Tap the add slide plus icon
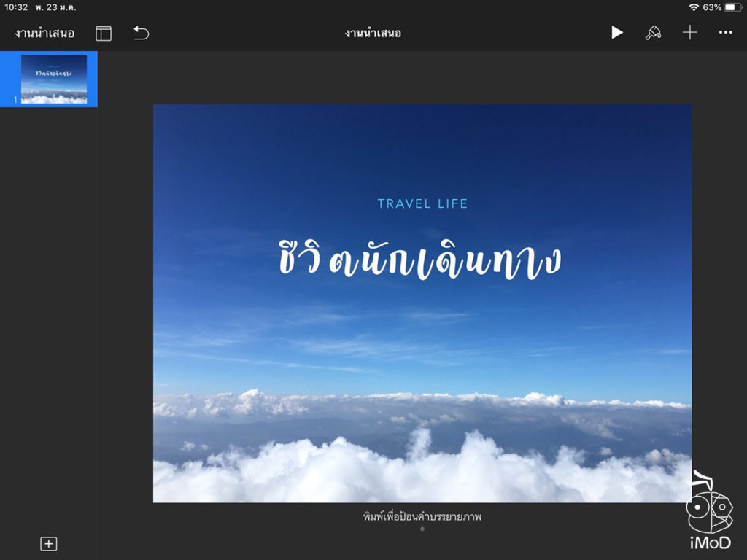Image resolution: width=747 pixels, height=560 pixels. tap(50, 543)
